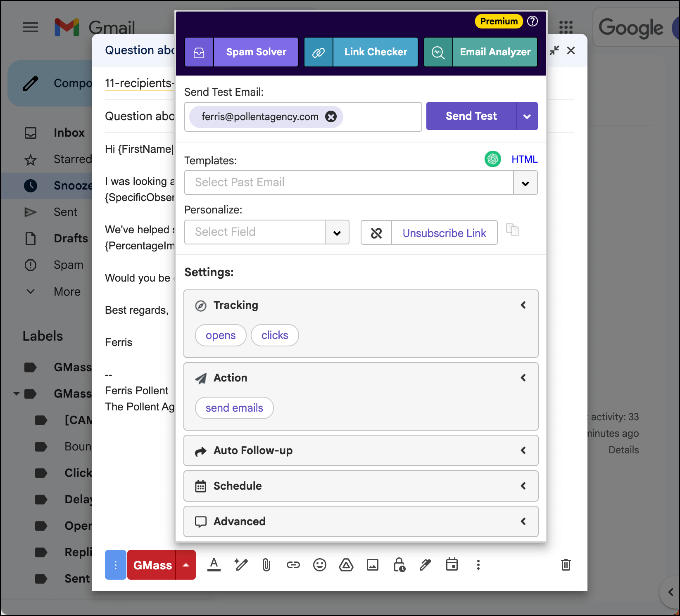The image size is (680, 616).
Task: Click the Spam Solver inbox icon
Action: point(199,52)
